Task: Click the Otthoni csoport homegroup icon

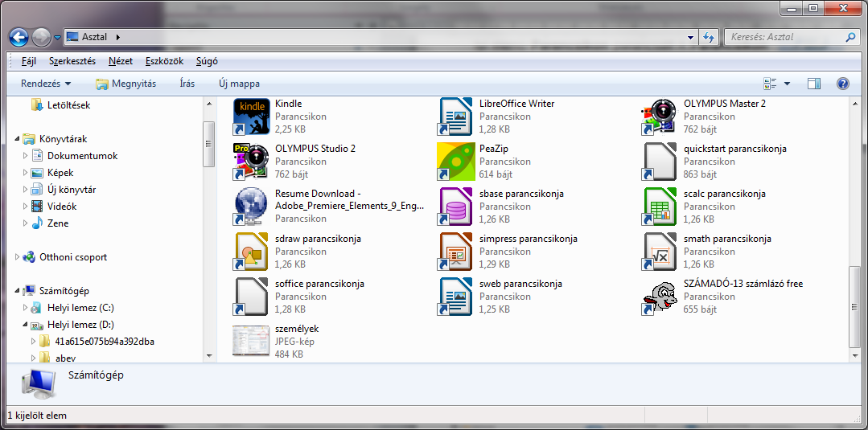Action: tap(29, 256)
